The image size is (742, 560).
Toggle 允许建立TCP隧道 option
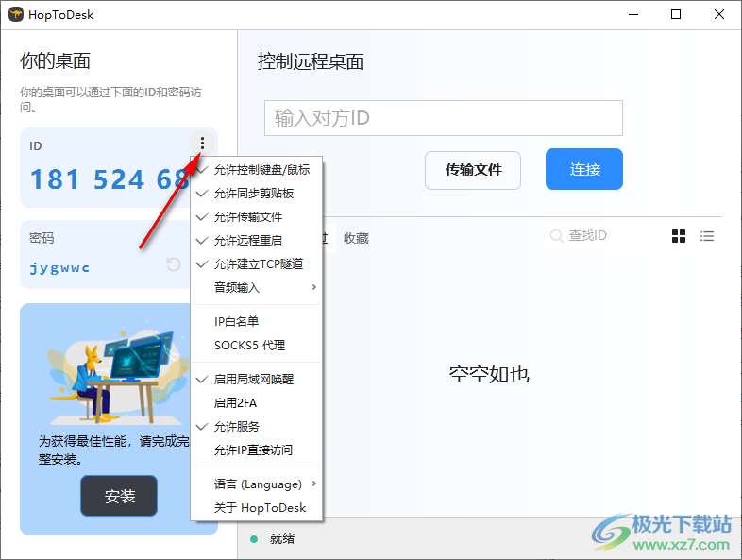click(257, 263)
